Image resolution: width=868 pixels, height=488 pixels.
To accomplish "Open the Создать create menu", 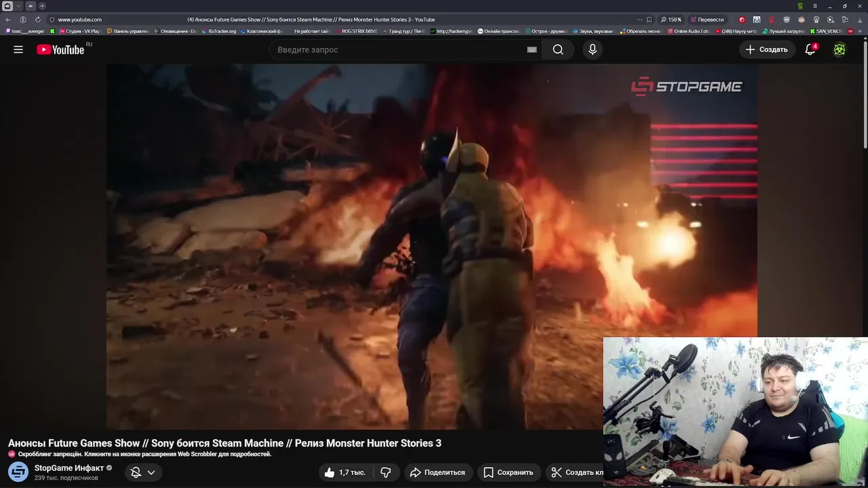I will tap(767, 49).
